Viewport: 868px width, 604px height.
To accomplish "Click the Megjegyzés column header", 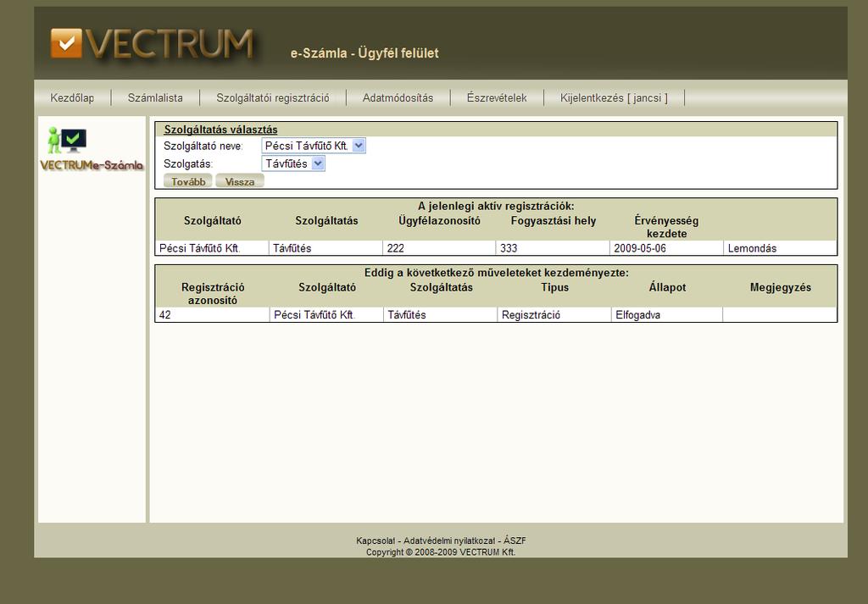I will click(x=780, y=287).
